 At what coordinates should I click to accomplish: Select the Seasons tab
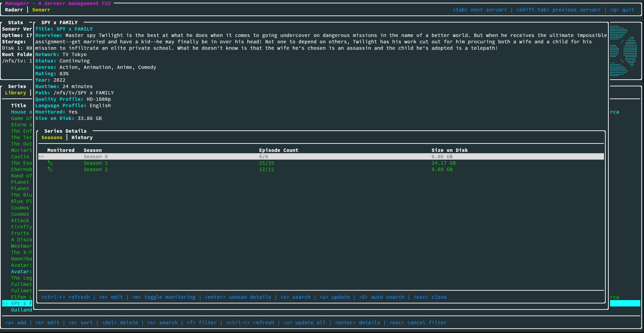pyautogui.click(x=52, y=137)
